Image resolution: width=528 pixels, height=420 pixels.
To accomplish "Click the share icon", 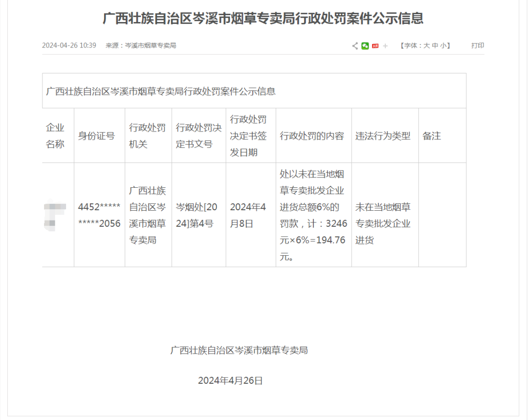I will [355, 46].
